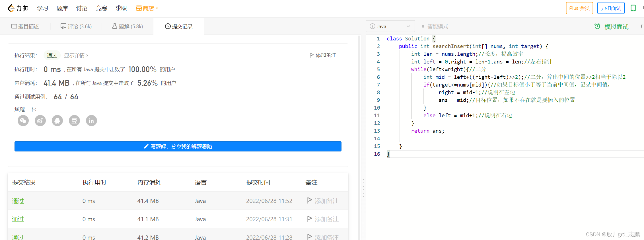Image resolution: width=644 pixels, height=240 pixels.
Task: Share result via QQ icon
Action: point(57,121)
